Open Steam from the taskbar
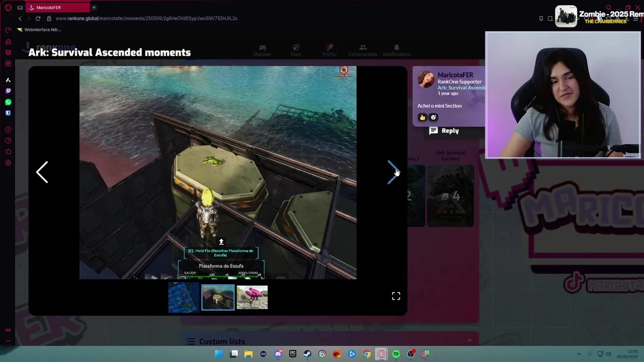 (307, 354)
